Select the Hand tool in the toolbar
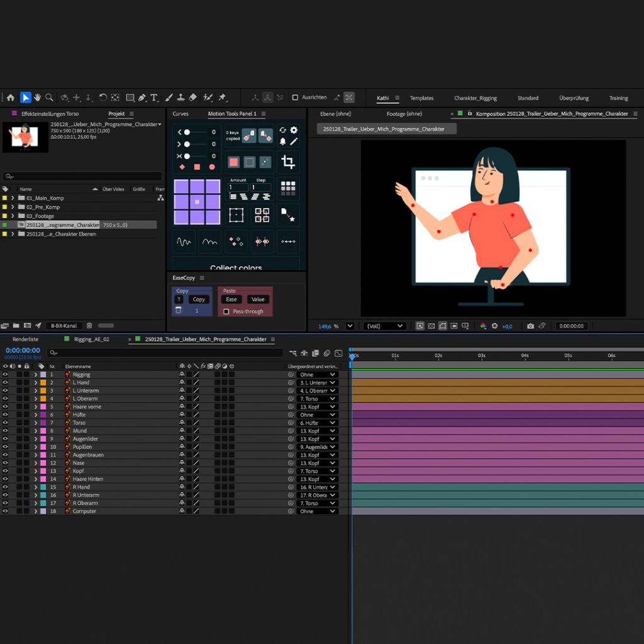Screen dimensions: 644x644 37,97
